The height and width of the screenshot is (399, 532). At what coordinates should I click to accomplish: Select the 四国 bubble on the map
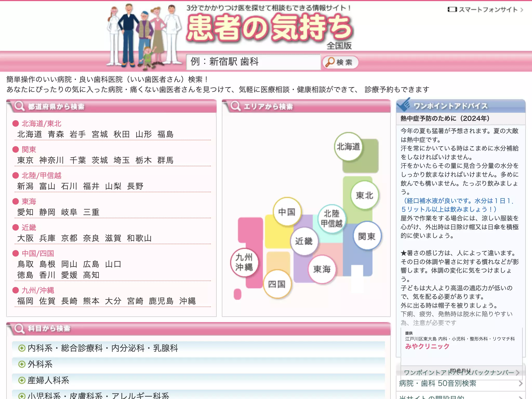tap(277, 284)
